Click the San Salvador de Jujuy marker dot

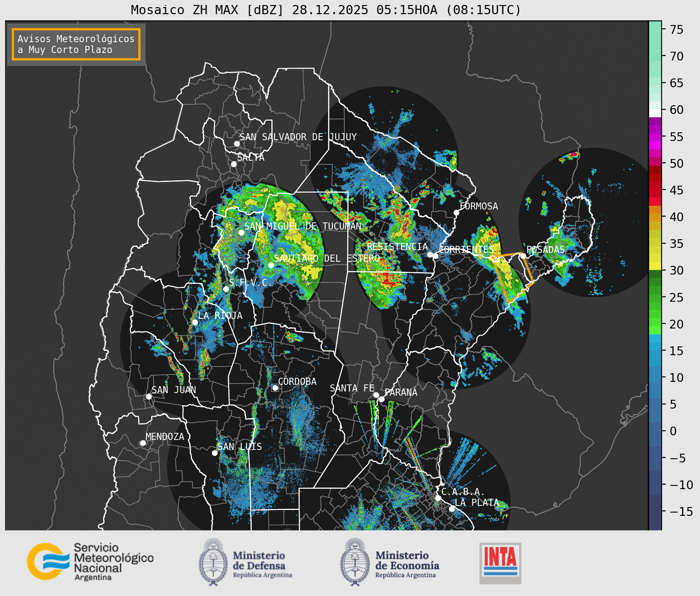(x=237, y=144)
